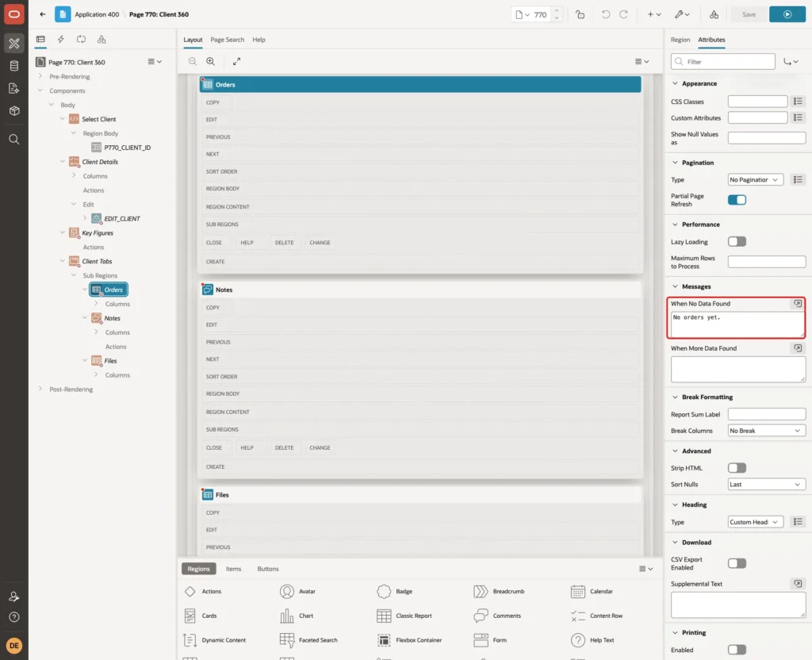This screenshot has height=660, width=812.
Task: Switch to Page Search tab
Action: point(227,40)
